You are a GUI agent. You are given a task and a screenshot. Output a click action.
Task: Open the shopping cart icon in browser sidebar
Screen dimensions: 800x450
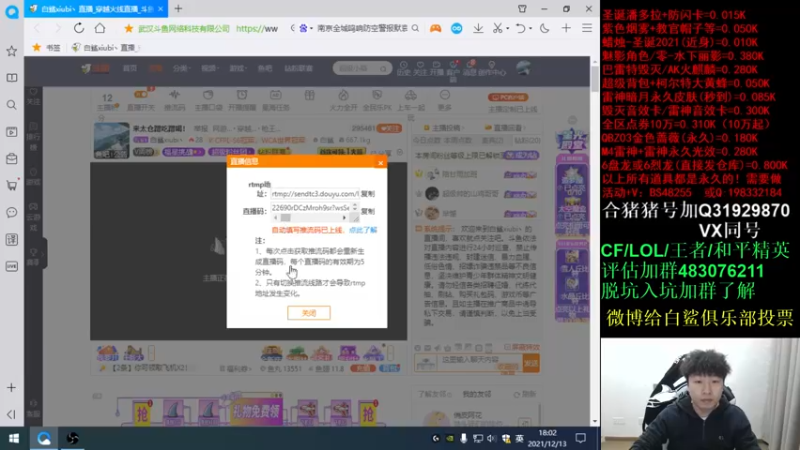pyautogui.click(x=11, y=185)
